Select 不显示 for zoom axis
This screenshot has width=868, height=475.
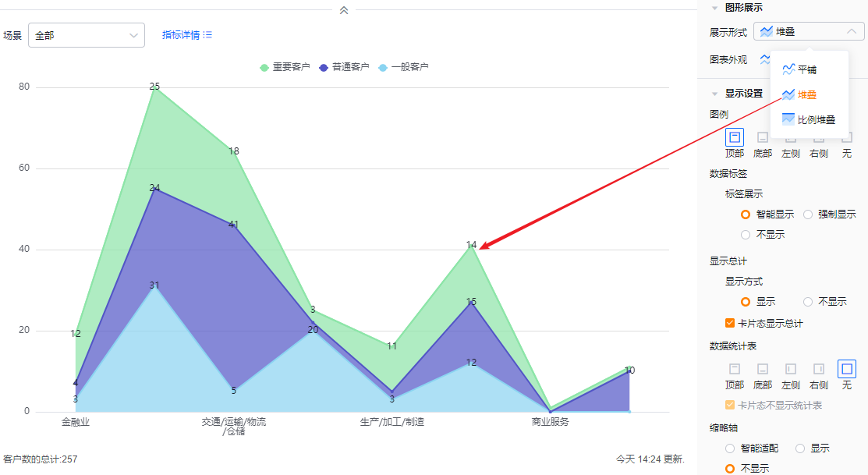pyautogui.click(x=730, y=468)
